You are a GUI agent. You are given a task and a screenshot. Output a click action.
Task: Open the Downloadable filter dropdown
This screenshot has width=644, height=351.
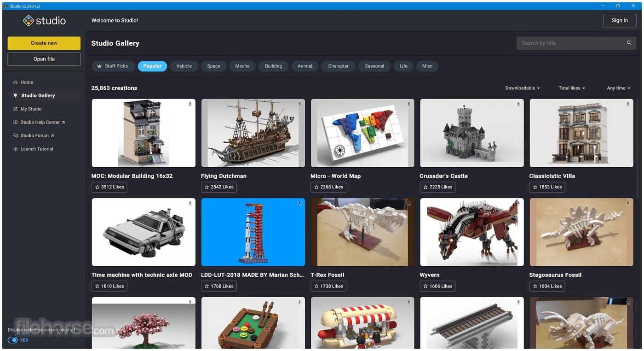click(523, 88)
